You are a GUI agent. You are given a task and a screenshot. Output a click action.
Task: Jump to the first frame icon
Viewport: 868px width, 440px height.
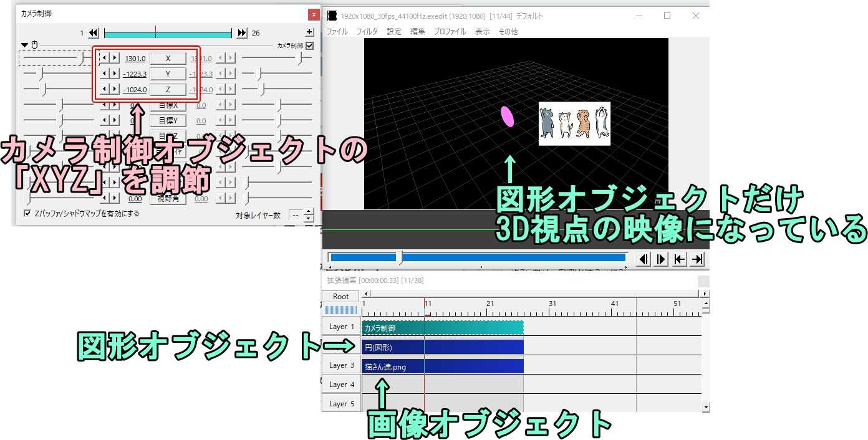[x=679, y=259]
